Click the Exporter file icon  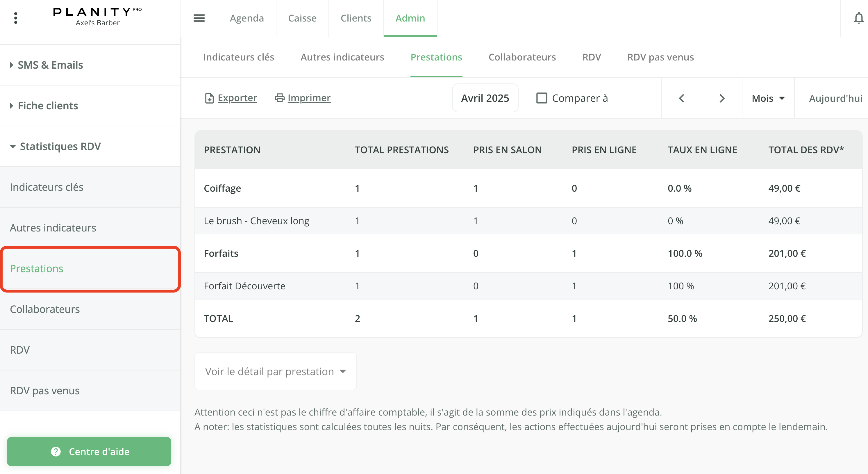[209, 98]
